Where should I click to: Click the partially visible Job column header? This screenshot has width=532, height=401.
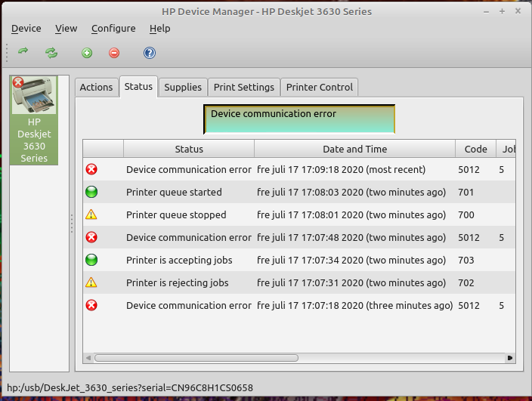tap(506, 149)
